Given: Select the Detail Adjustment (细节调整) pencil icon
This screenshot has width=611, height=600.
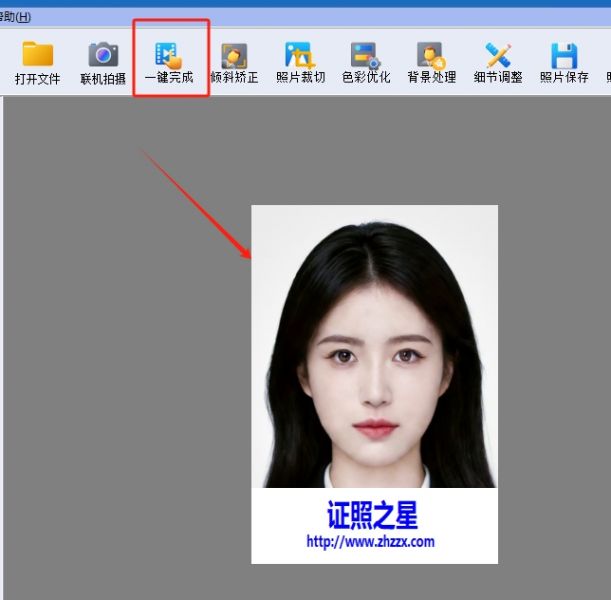Looking at the screenshot, I should click(498, 54).
